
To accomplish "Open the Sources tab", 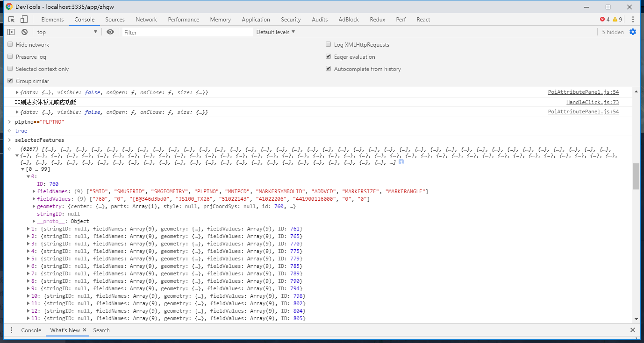I will [115, 20].
